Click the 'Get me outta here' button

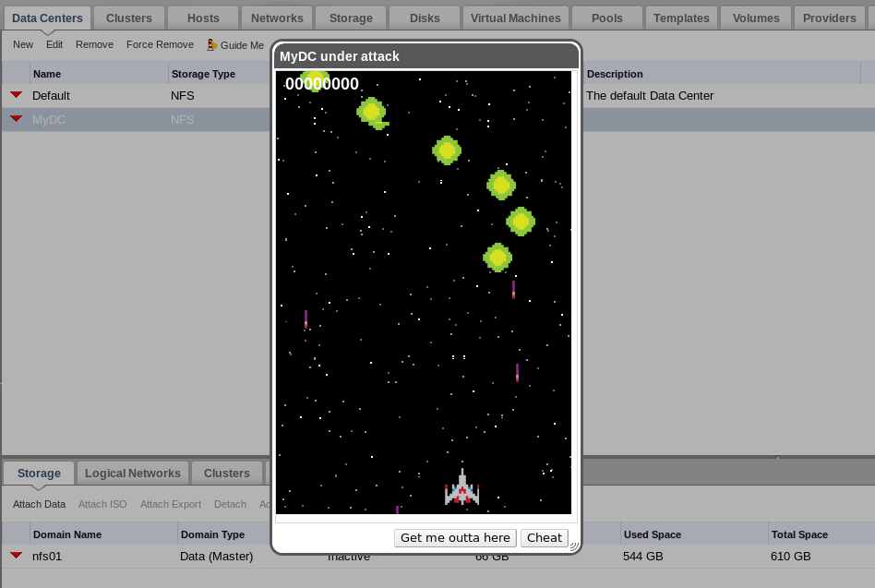pos(455,538)
